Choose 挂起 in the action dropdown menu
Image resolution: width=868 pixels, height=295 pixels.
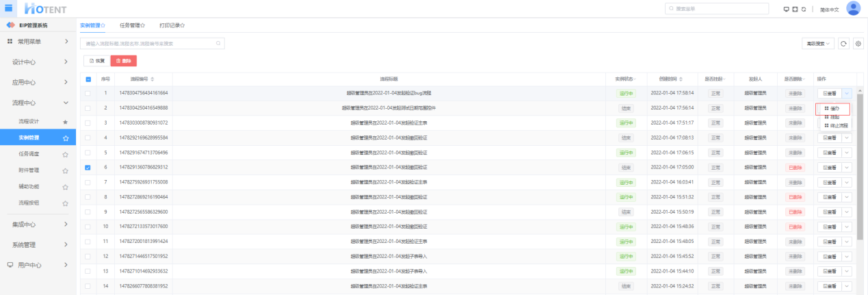pos(833,117)
